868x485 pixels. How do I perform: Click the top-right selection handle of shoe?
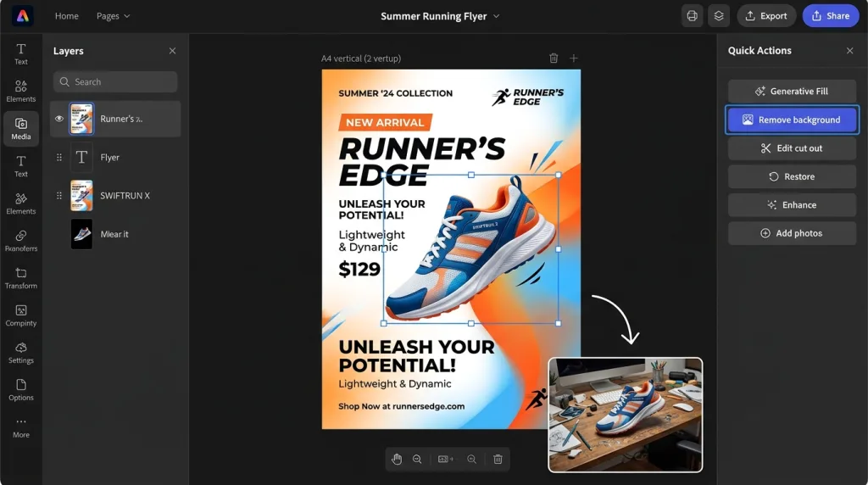point(558,175)
